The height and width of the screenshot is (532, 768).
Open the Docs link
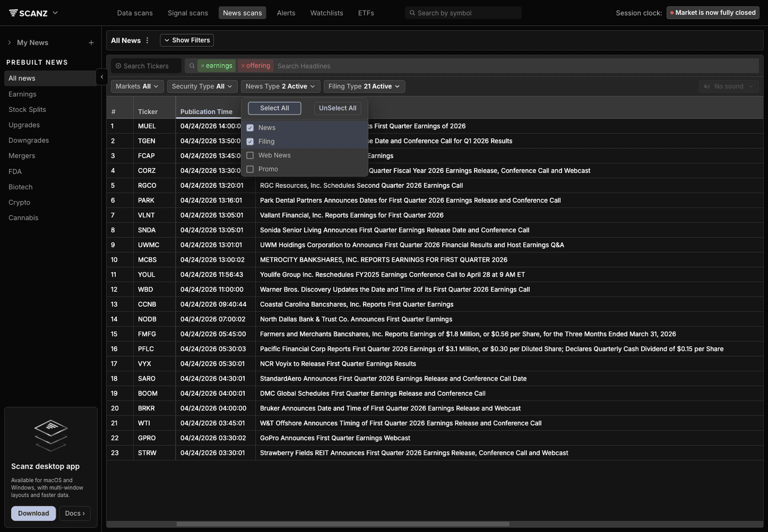pyautogui.click(x=75, y=513)
